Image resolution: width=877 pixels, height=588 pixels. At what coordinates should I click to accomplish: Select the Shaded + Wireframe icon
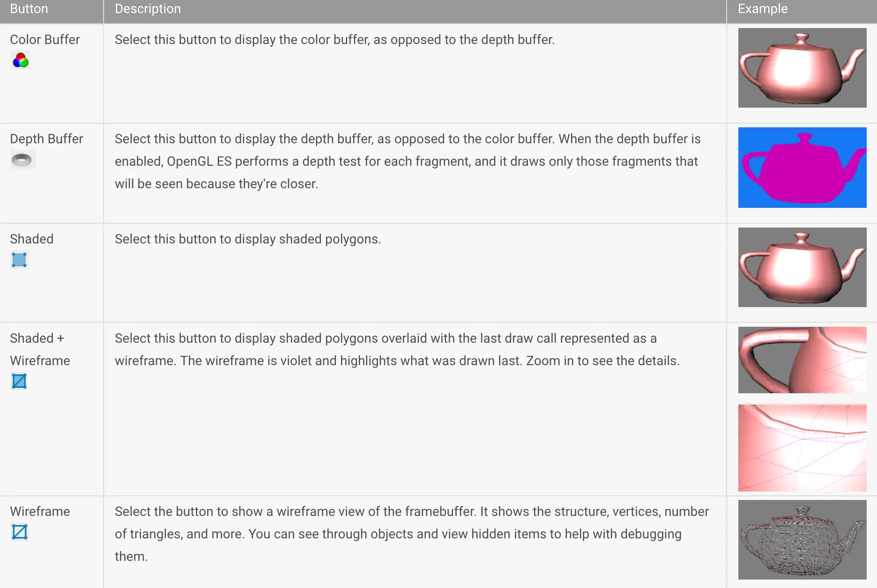pos(19,381)
